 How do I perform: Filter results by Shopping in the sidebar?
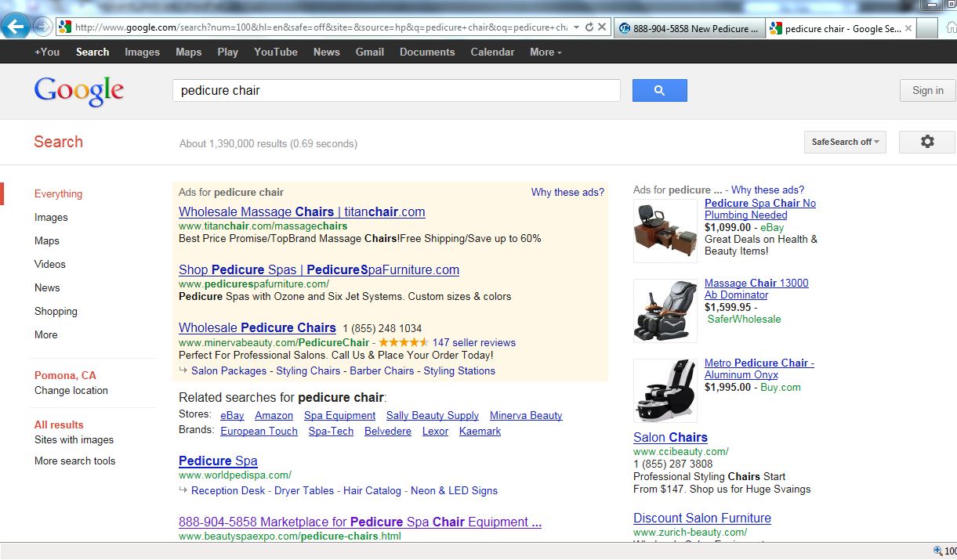click(56, 311)
